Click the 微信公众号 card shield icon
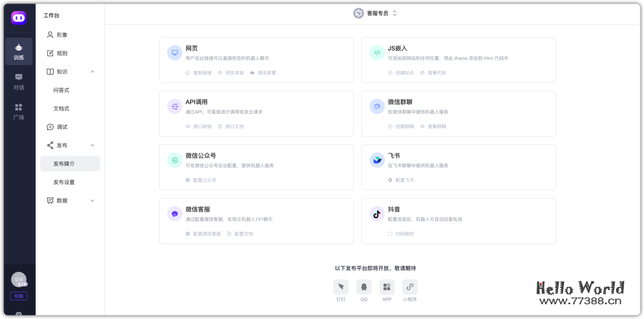The height and width of the screenshot is (319, 644). coord(175,160)
